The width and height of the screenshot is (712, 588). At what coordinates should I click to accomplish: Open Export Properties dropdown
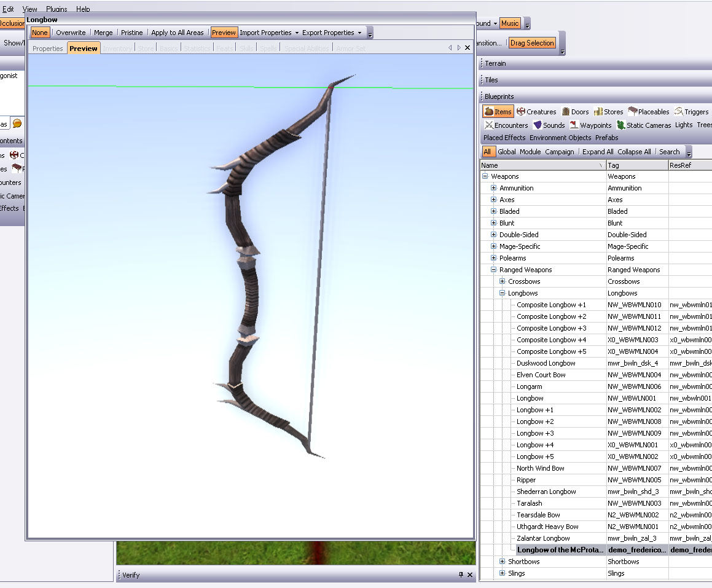(x=332, y=33)
